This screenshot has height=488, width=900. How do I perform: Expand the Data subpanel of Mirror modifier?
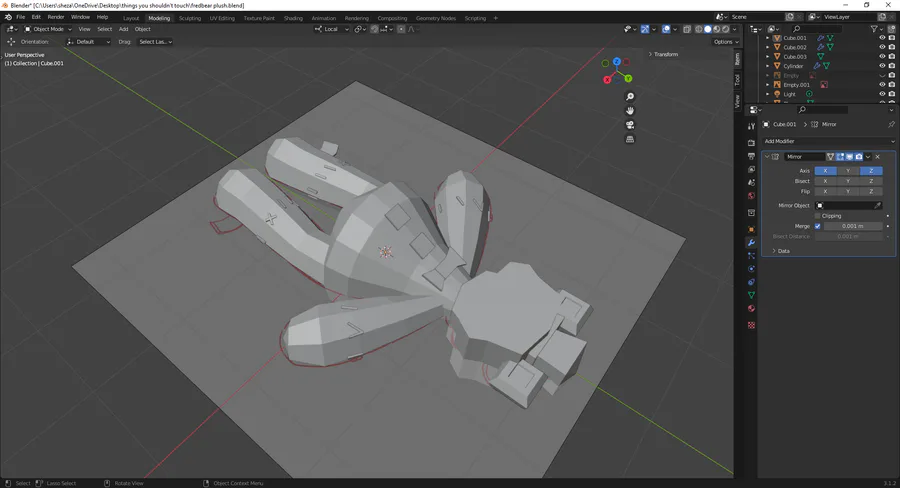pyautogui.click(x=781, y=251)
